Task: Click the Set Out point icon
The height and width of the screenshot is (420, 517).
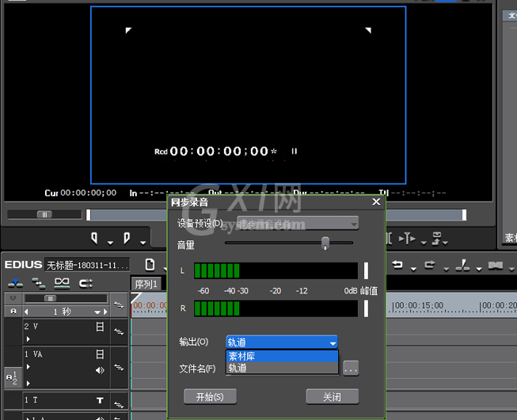Action: click(x=127, y=238)
